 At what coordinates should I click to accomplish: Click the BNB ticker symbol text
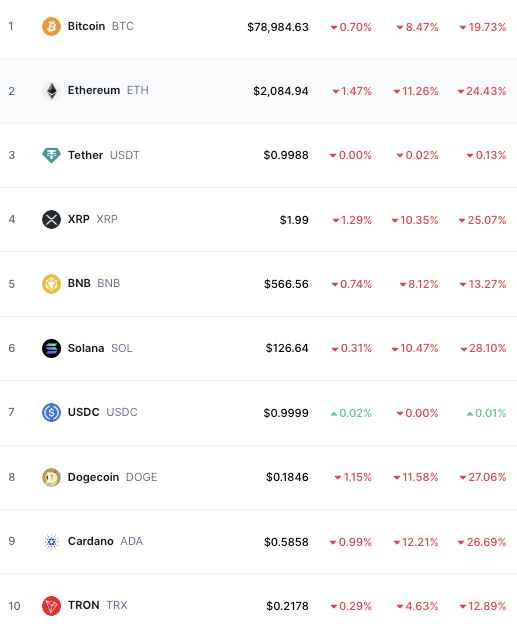[109, 283]
